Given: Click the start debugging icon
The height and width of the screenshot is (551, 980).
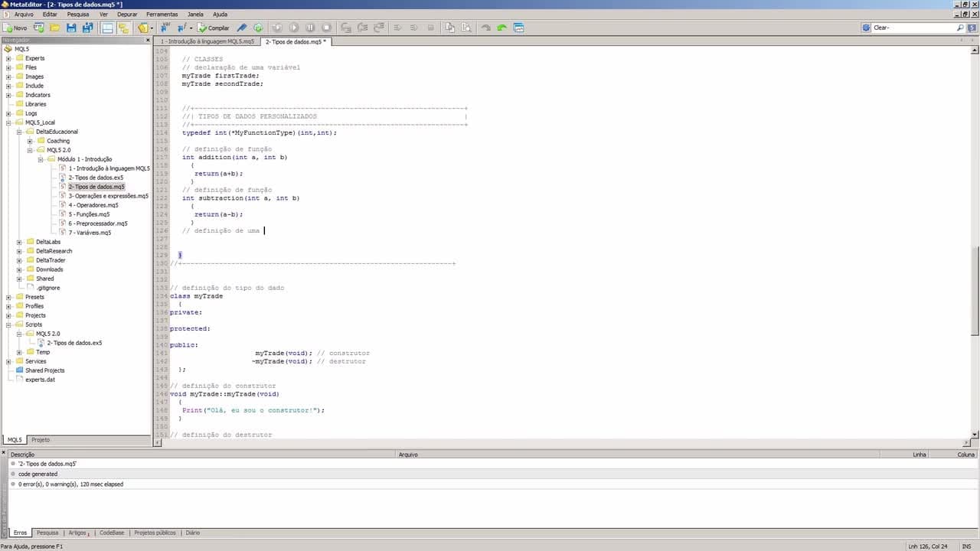Looking at the screenshot, I should (x=277, y=28).
